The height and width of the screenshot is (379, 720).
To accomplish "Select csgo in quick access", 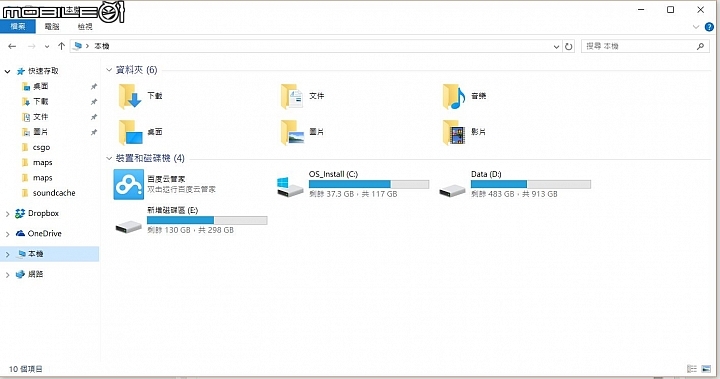I will 41,147.
